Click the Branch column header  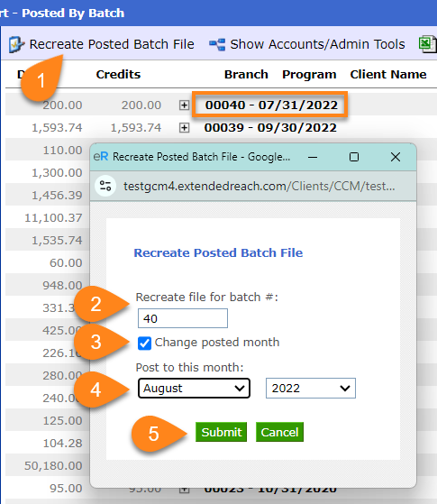(246, 74)
